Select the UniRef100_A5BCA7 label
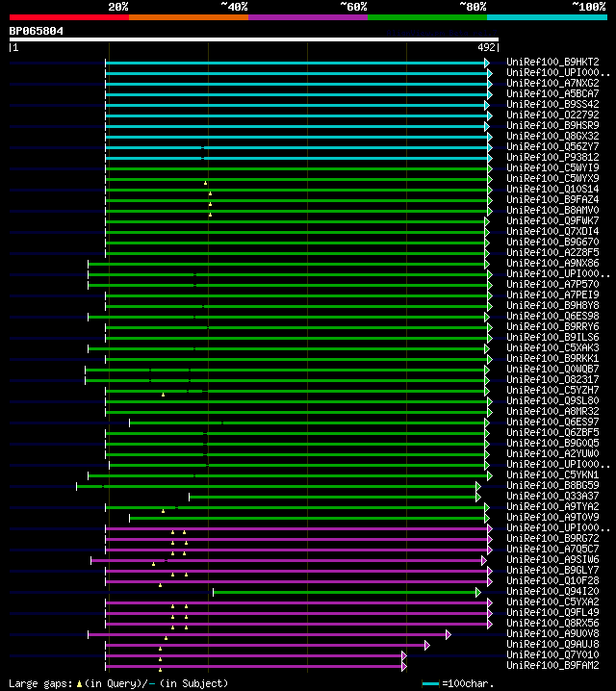This screenshot has width=616, height=691. [x=552, y=93]
